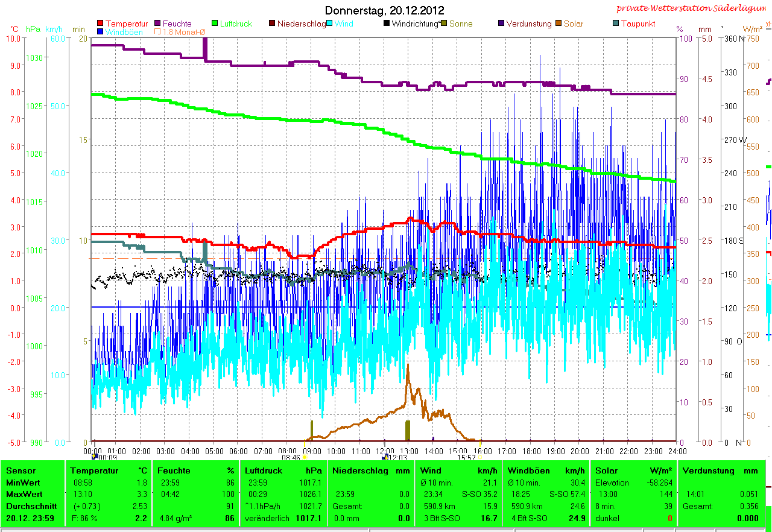
Task: Click the red Temperatur legend swatch
Action: [x=100, y=24]
